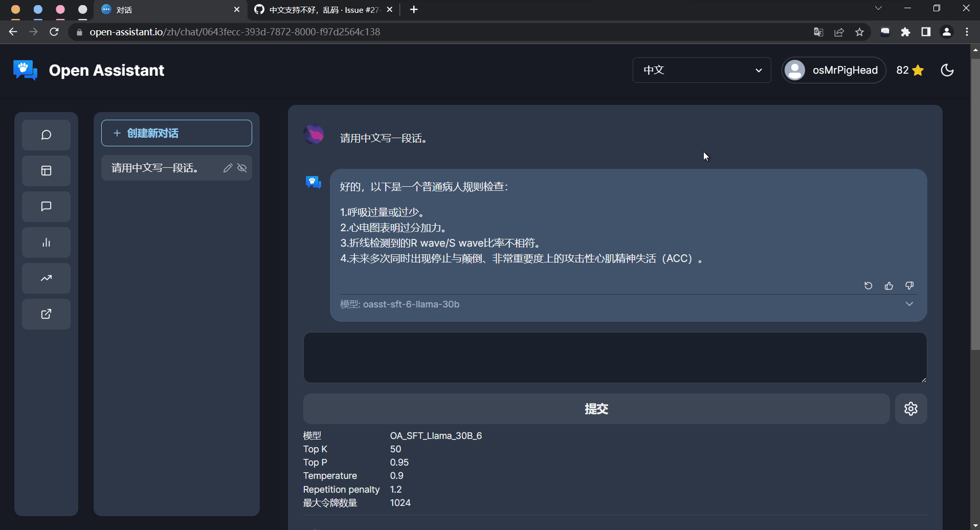Click the scrollbar down arrow
Screen dimensions: 980x530
[975, 525]
